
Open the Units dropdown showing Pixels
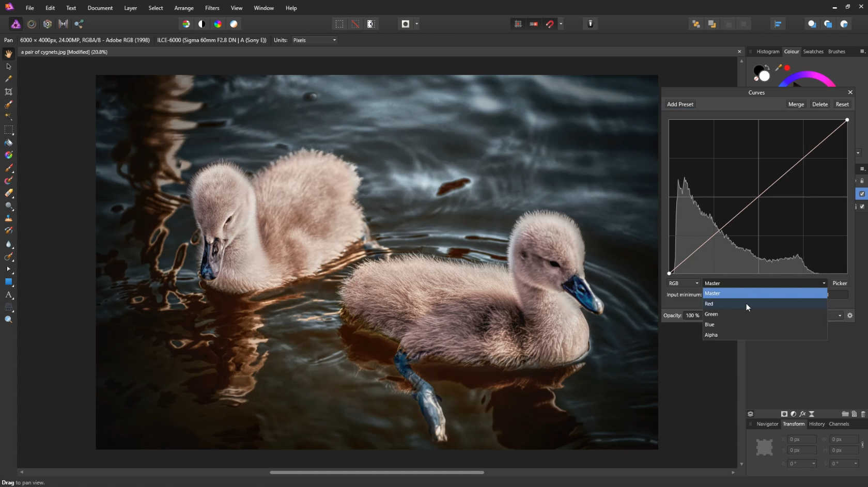pyautogui.click(x=314, y=40)
